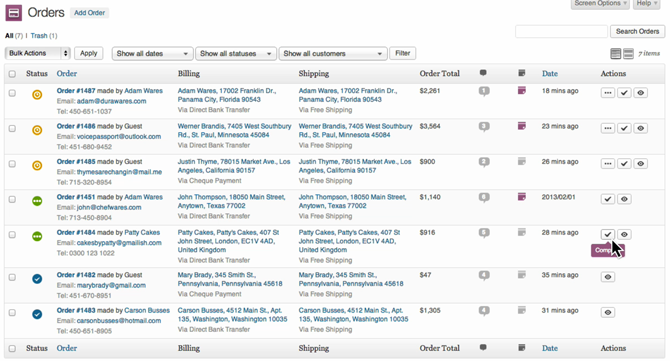Click Add Order button
Screen dimensions: 670x361
[x=89, y=13]
